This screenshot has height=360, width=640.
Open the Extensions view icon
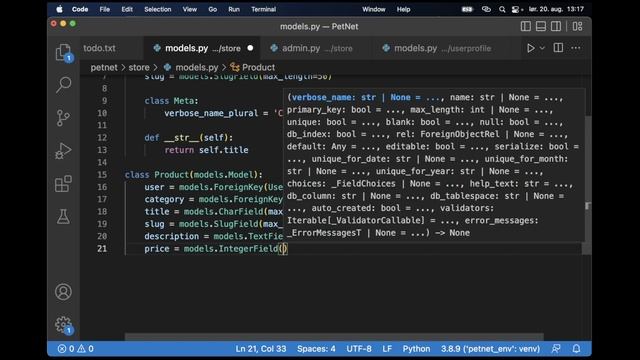pos(63,184)
